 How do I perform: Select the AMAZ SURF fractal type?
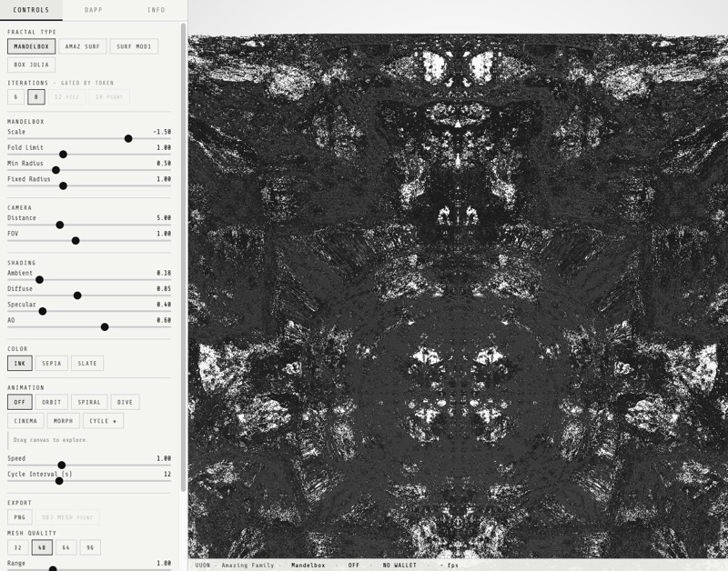point(83,46)
